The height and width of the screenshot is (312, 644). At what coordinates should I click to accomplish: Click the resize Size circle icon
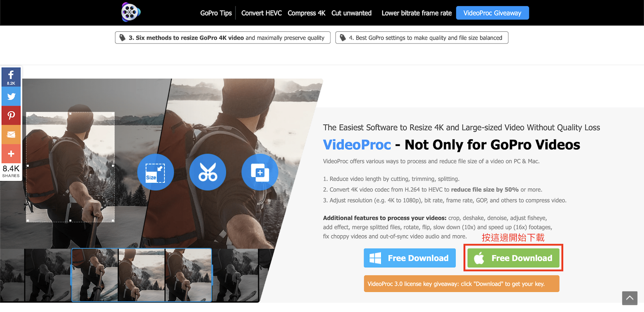155,172
